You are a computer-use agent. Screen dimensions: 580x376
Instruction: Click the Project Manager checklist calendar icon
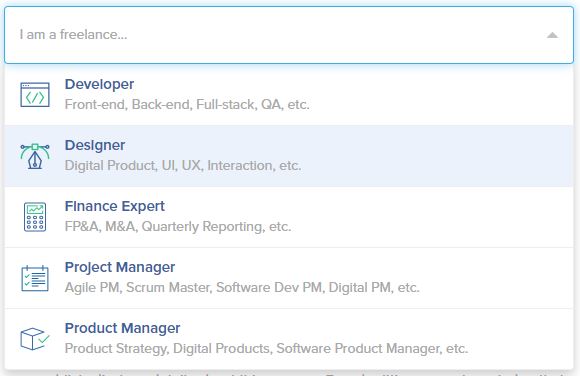pos(35,278)
